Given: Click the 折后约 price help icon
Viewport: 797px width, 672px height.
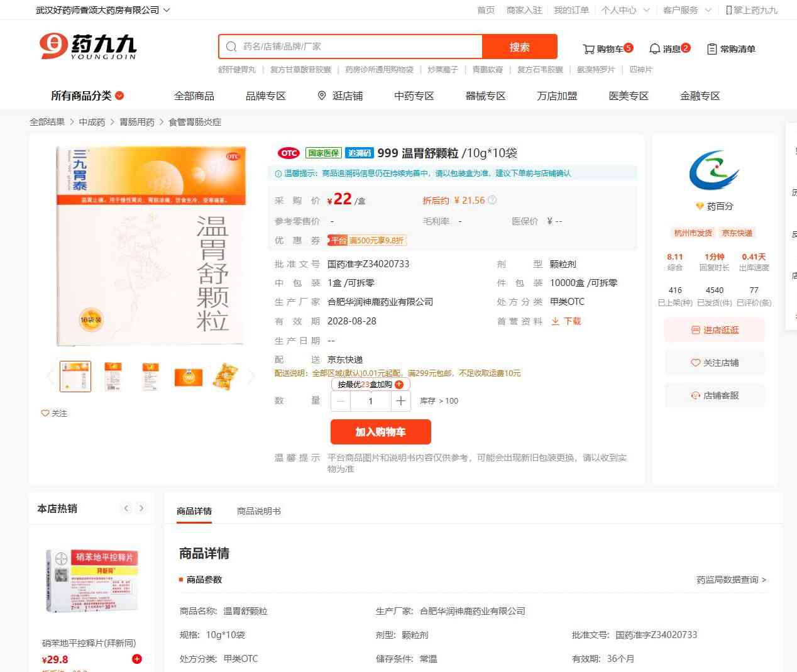Looking at the screenshot, I should (x=492, y=201).
